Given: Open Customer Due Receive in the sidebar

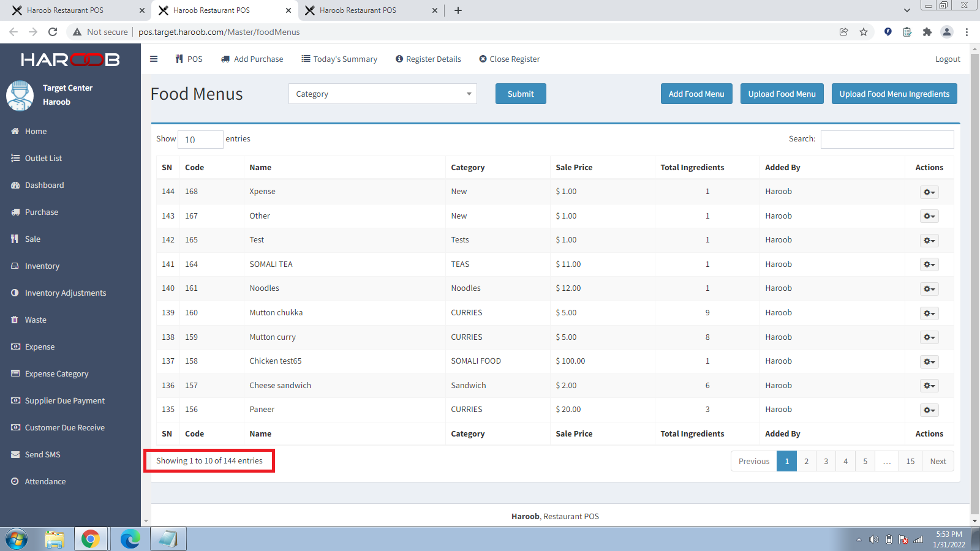Looking at the screenshot, I should (70, 427).
